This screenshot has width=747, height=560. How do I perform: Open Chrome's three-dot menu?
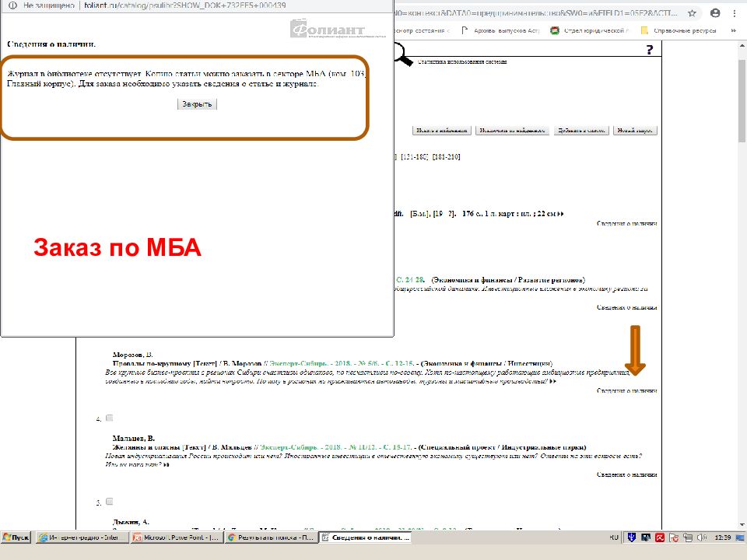pyautogui.click(x=735, y=13)
